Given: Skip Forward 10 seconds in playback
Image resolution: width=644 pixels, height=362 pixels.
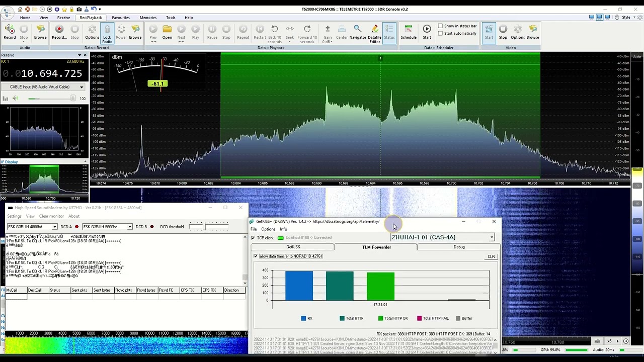Looking at the screenshot, I should coord(307,34).
